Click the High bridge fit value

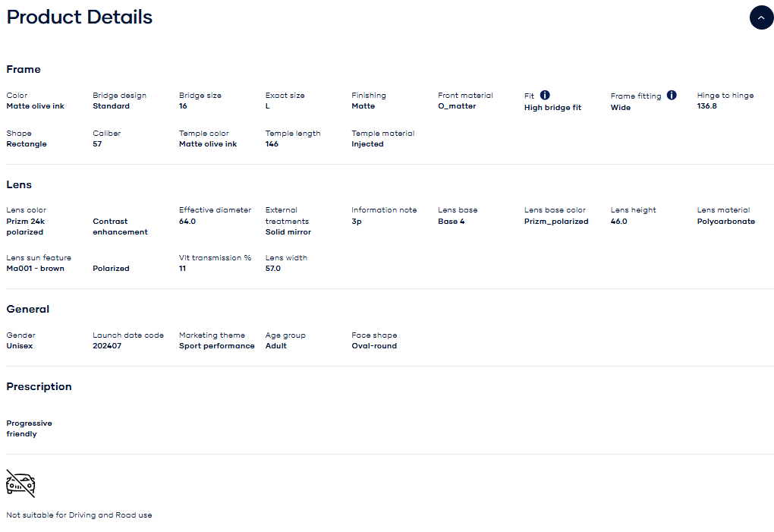tap(552, 108)
